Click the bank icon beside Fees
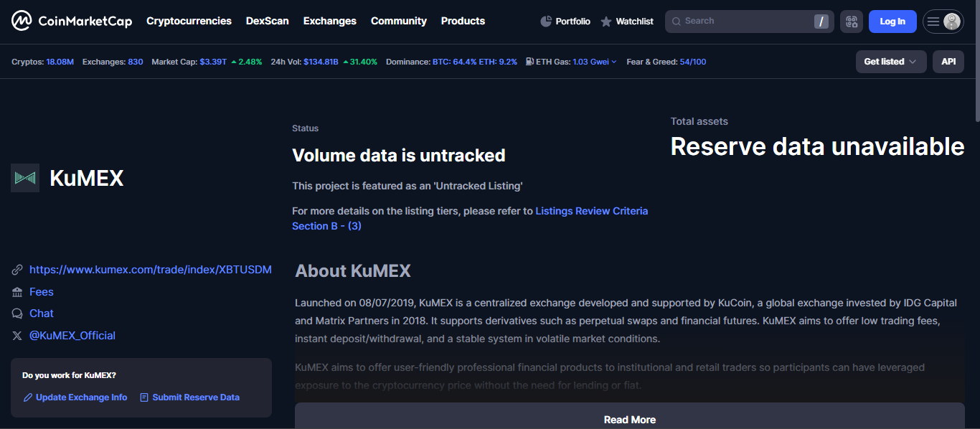This screenshot has height=429, width=980. click(17, 292)
